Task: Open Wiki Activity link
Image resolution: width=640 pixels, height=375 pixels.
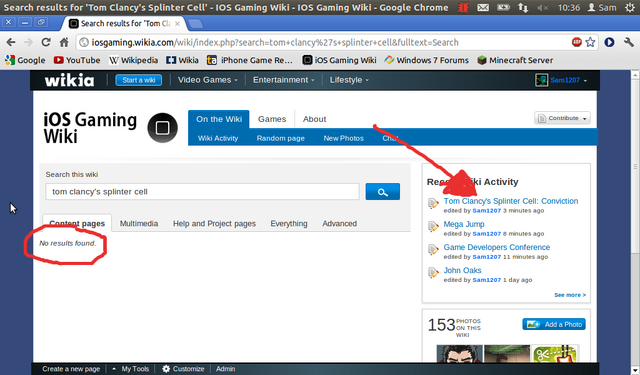Action: [218, 138]
